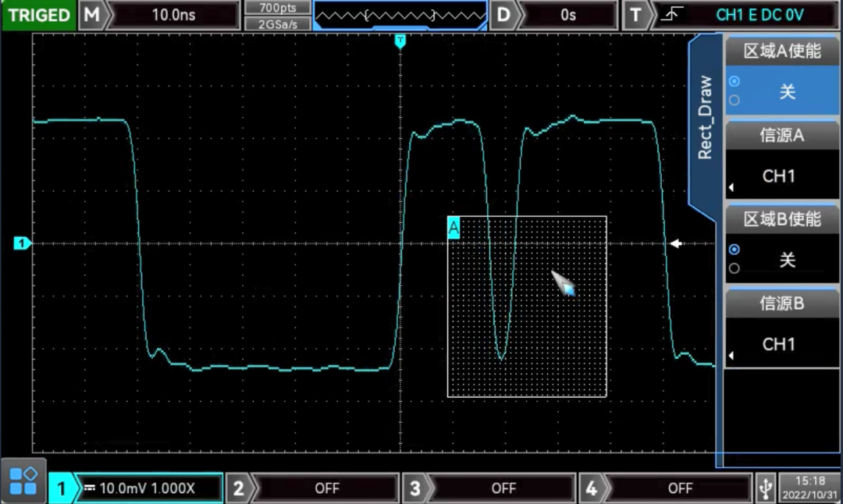Open the home menu grid icon

[23, 481]
